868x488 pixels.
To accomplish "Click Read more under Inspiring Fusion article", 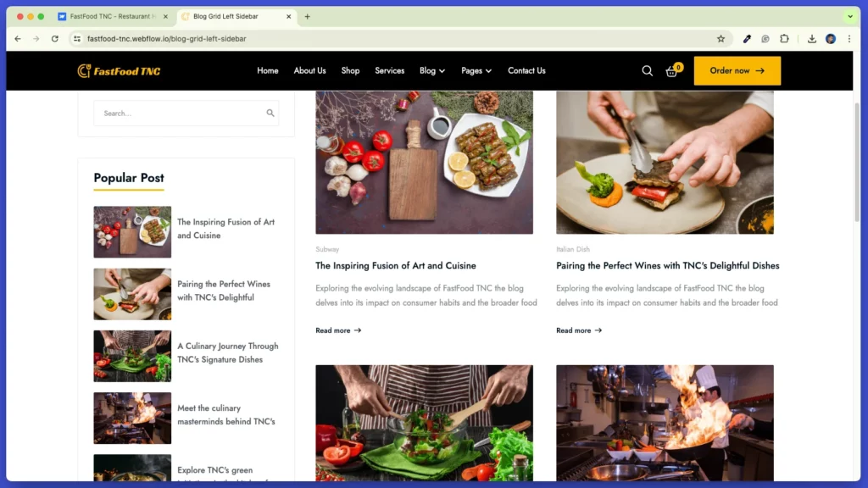I will 337,330.
